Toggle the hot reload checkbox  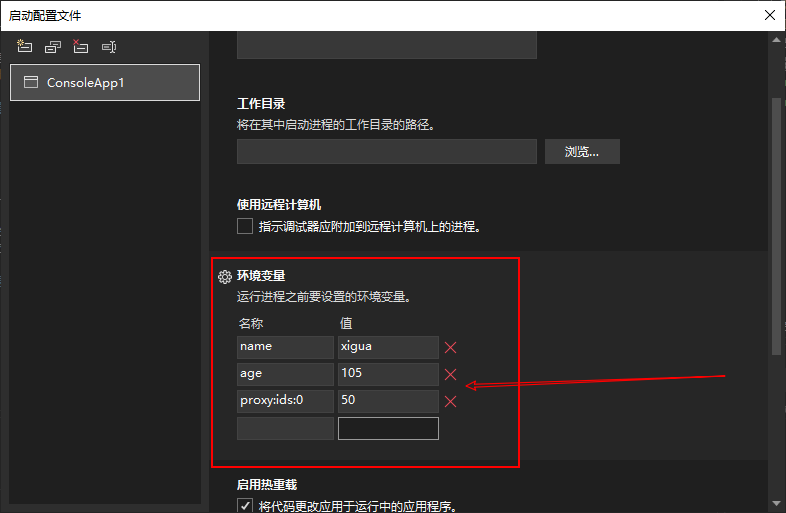point(245,505)
